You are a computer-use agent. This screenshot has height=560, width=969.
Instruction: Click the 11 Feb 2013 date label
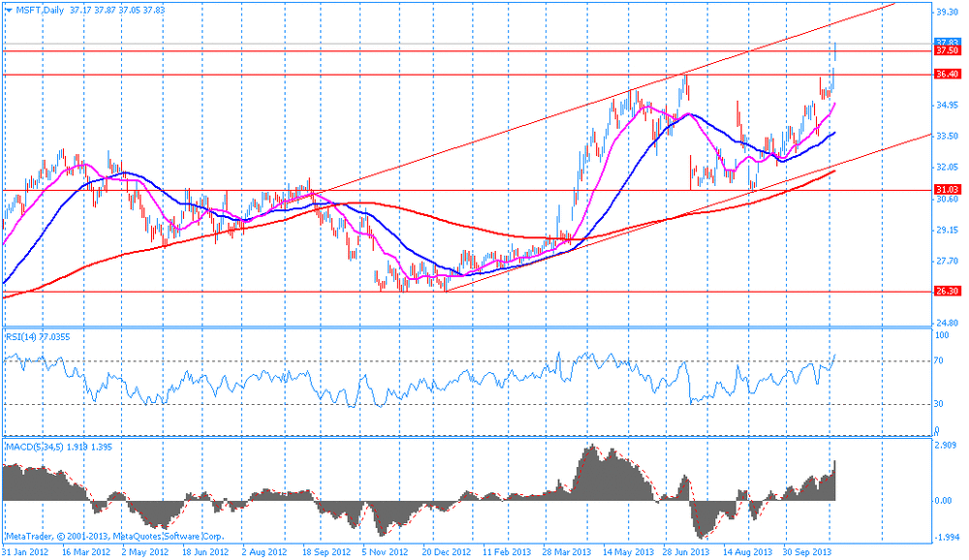507,552
